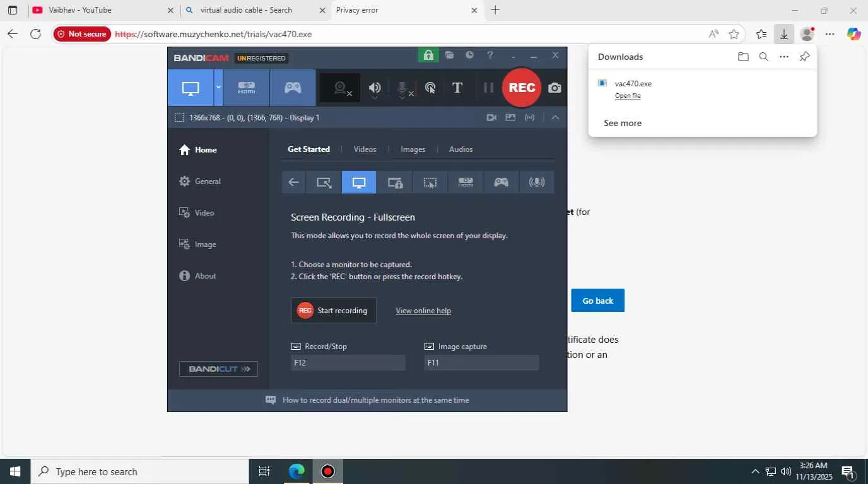
Task: Open the screen recording mode dropdown arrow
Action: [219, 88]
